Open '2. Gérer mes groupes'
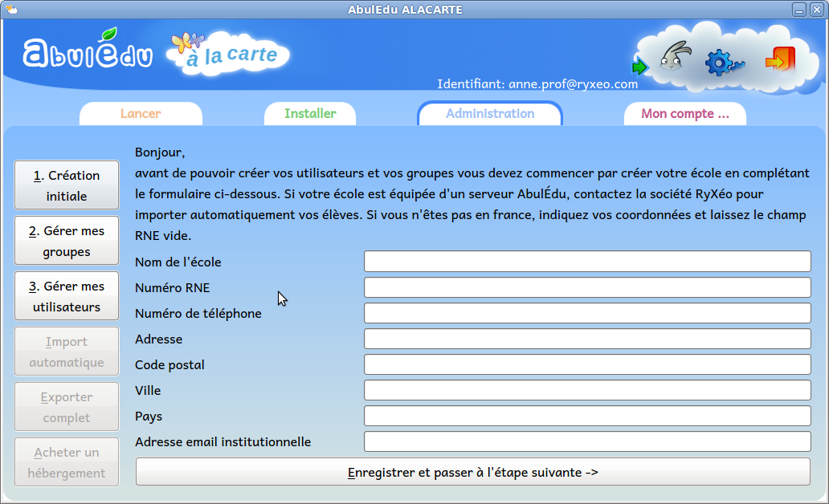Viewport: 829px width, 504px height. tap(67, 241)
